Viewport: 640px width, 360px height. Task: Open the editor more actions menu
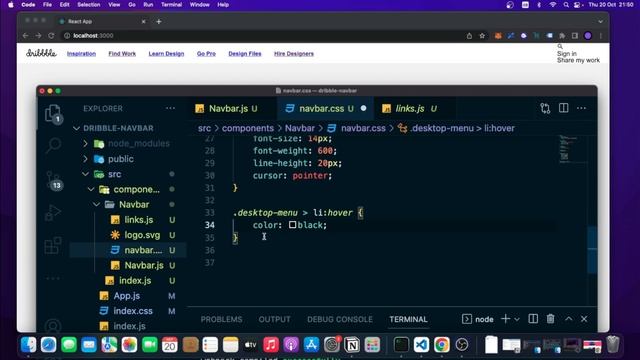(582, 108)
